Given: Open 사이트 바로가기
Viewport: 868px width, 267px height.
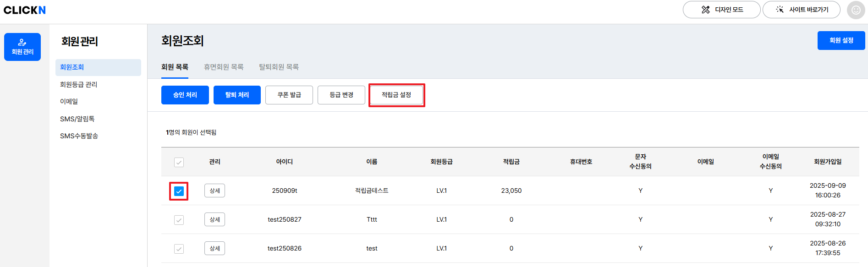Looking at the screenshot, I should pos(801,10).
